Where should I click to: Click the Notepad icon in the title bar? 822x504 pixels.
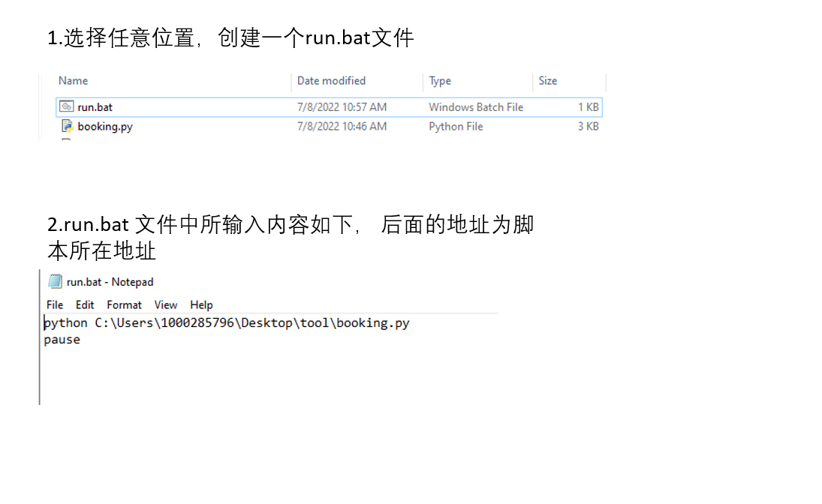coord(55,282)
